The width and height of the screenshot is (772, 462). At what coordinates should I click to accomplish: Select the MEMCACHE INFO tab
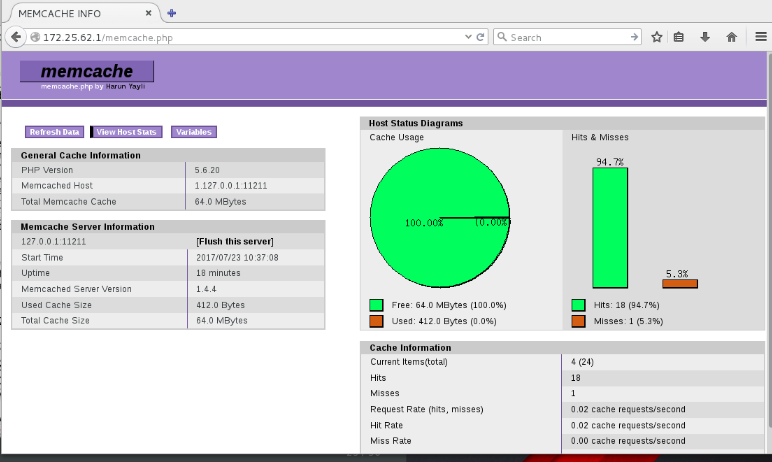click(x=82, y=13)
